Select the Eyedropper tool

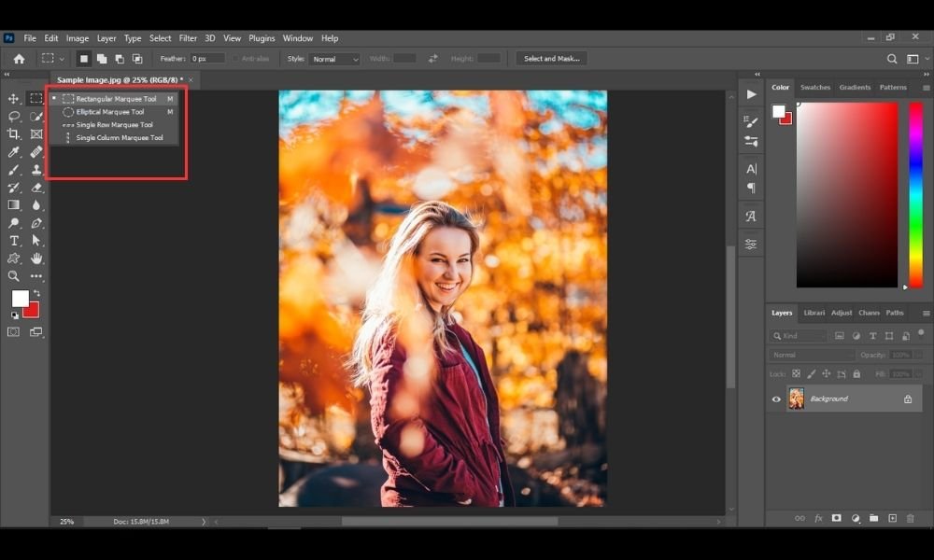click(x=14, y=152)
